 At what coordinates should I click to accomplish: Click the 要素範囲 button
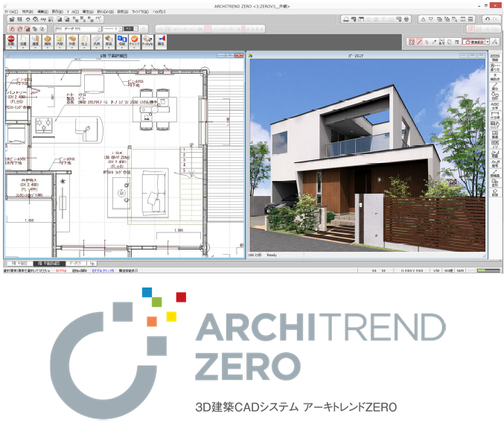(473, 42)
